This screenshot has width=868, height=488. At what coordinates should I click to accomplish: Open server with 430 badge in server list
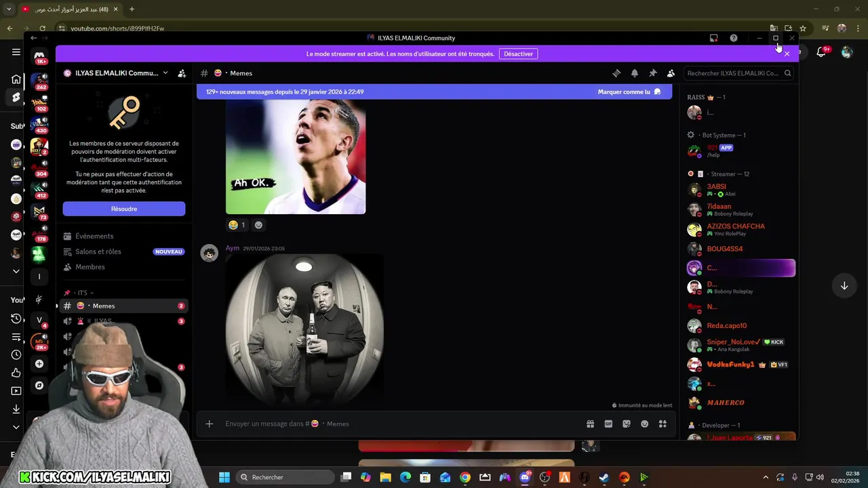coord(39,124)
